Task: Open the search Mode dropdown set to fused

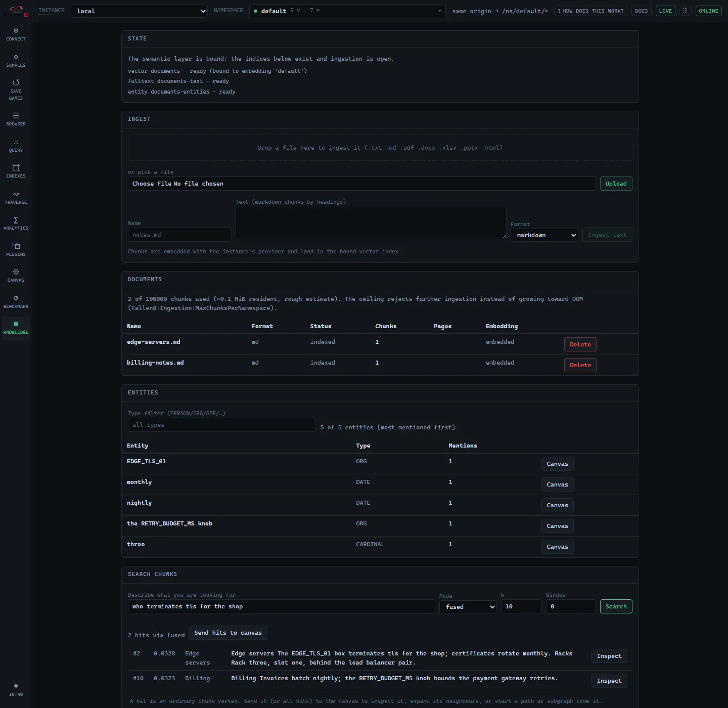Action: pyautogui.click(x=468, y=606)
